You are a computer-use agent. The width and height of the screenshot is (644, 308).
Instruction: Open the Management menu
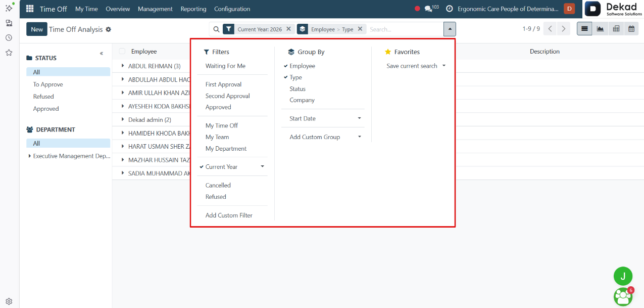tap(155, 9)
